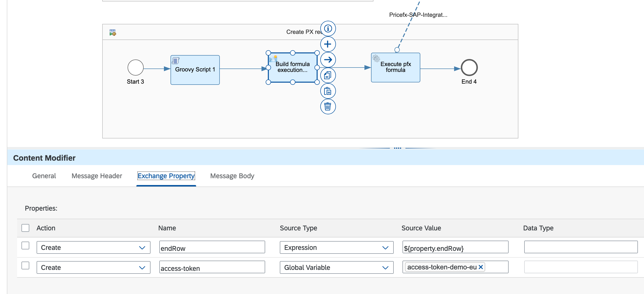Remove the access-token-demo-eu token
The image size is (644, 294).
coord(481,267)
